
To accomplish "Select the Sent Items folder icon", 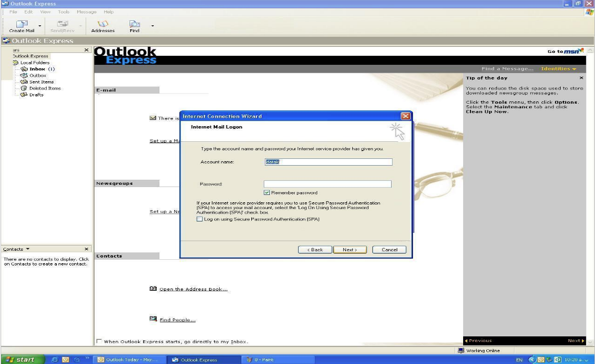I will pos(24,82).
